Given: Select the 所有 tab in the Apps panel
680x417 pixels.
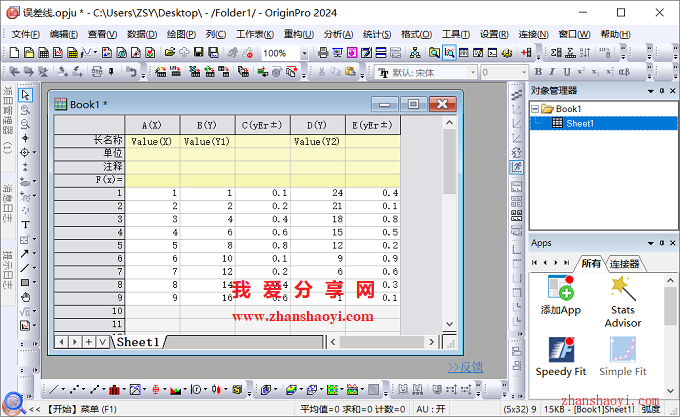Looking at the screenshot, I should coord(591,264).
